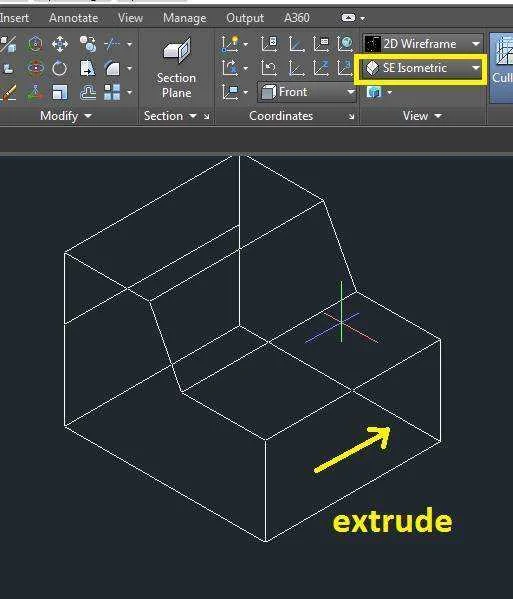Select the Rotate tool

[x=60, y=68]
